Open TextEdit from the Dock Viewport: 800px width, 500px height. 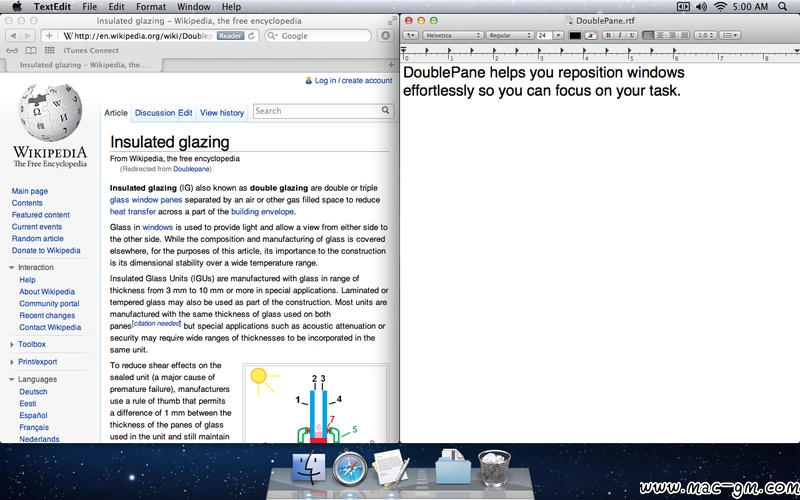click(391, 467)
